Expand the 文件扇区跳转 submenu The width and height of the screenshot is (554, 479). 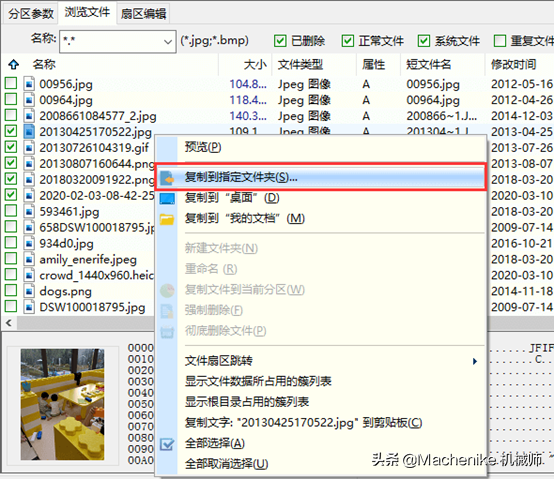475,361
